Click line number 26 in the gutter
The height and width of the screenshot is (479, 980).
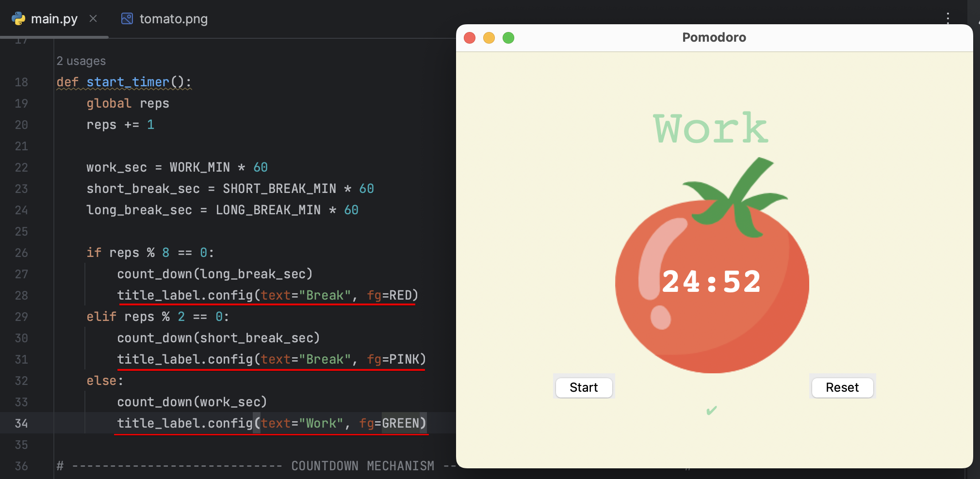21,253
